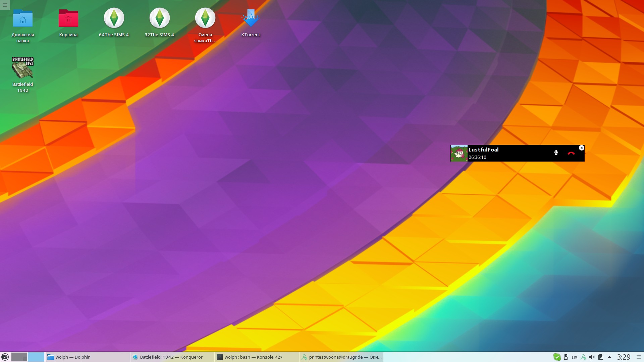The width and height of the screenshot is (644, 362).
Task: Open the KTorrent desktop icon
Action: point(251,23)
